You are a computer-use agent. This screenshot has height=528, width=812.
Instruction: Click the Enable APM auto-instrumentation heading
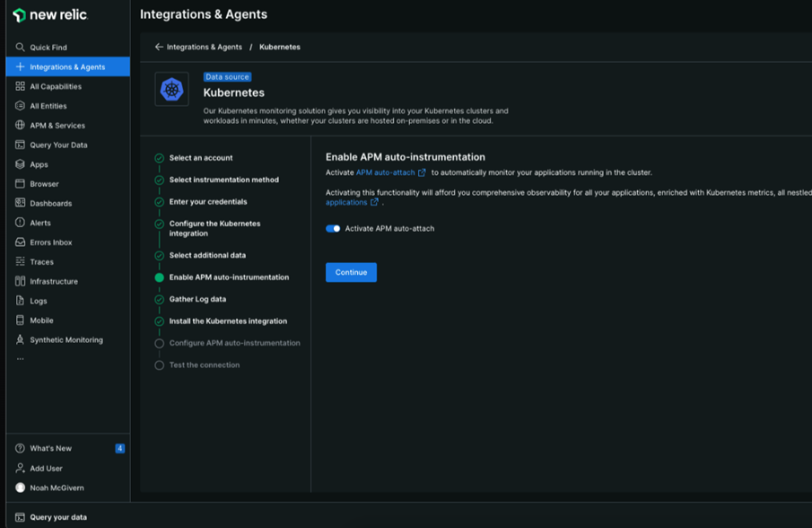tap(406, 157)
